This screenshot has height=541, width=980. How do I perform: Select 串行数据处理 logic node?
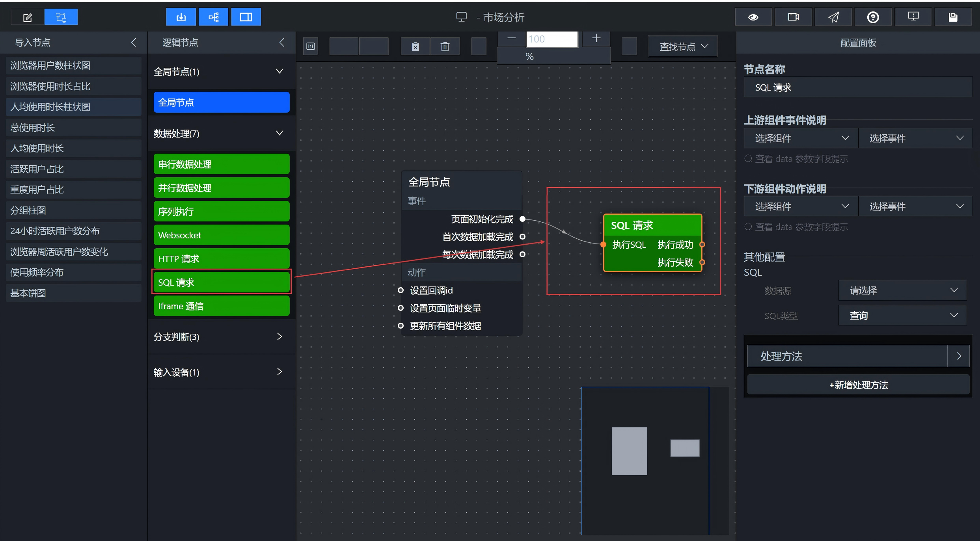[x=222, y=164]
